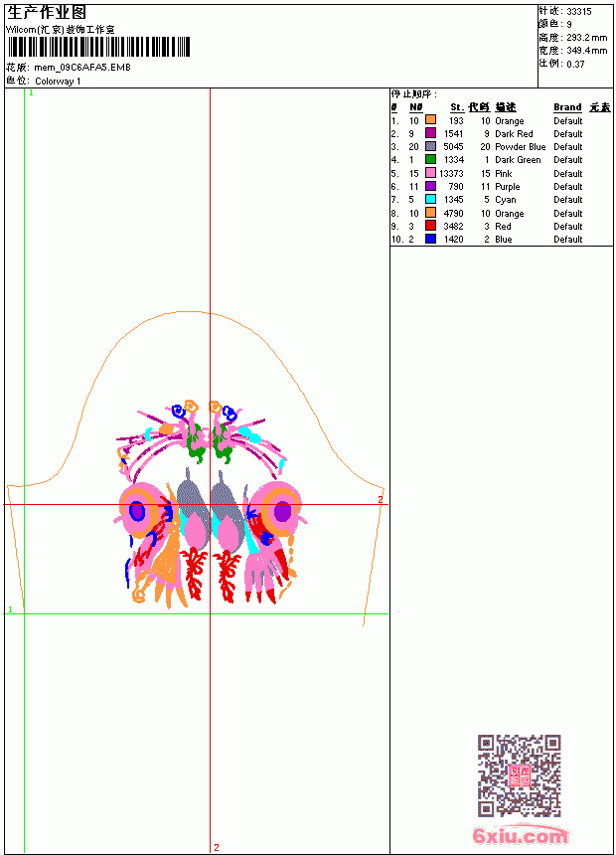Click the mem_09C6AFA5.EMB file name
The width and height of the screenshot is (616, 855).
point(82,68)
